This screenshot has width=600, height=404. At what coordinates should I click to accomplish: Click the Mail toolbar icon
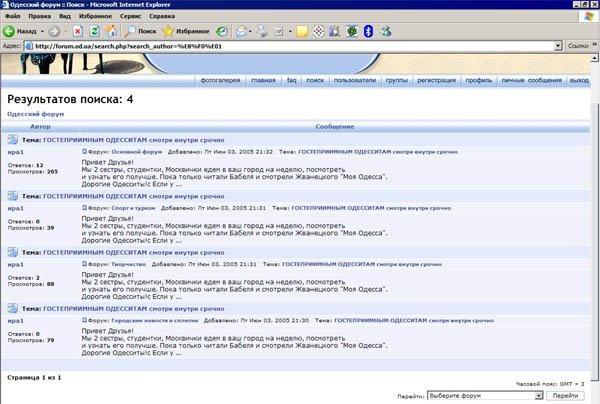241,31
